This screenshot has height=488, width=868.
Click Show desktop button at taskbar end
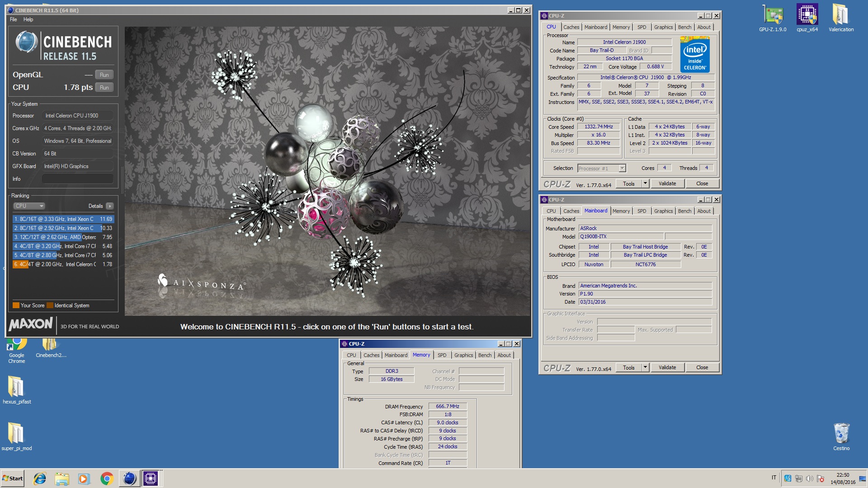(863, 479)
